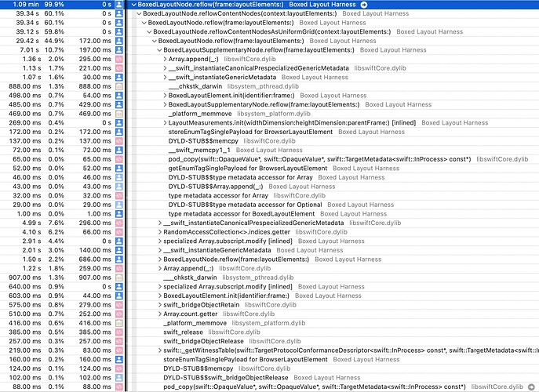Screen dimensions: 539x392
Task: Click the focus arrow beside the selected BoxedLayoutNode.reflow row
Action: (x=364, y=5)
